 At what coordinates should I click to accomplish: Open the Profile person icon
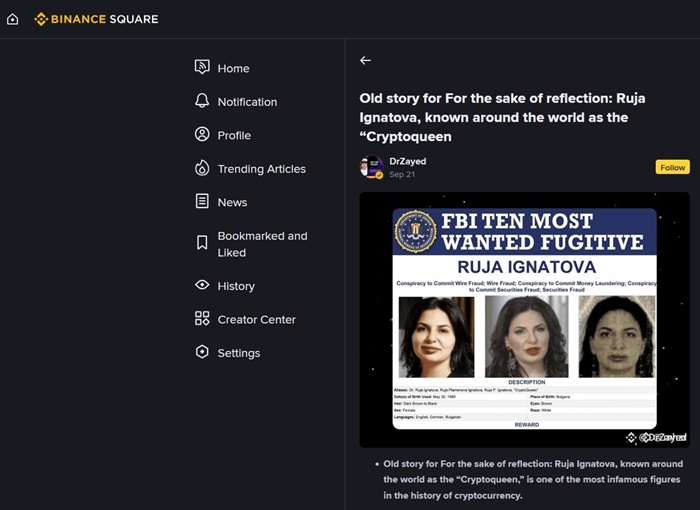point(202,135)
